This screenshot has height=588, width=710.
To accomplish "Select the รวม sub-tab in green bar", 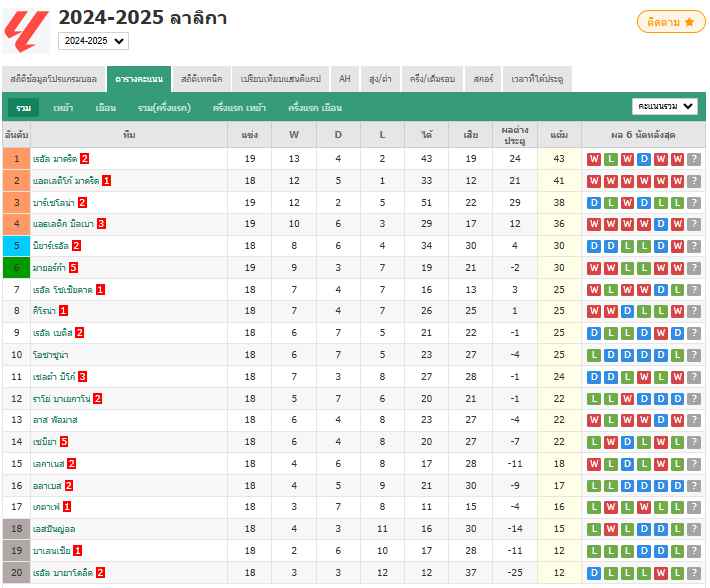I will click(23, 108).
